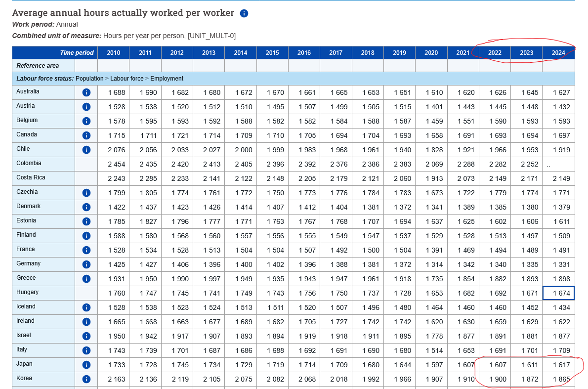Select the Hungary row label

tap(43, 293)
